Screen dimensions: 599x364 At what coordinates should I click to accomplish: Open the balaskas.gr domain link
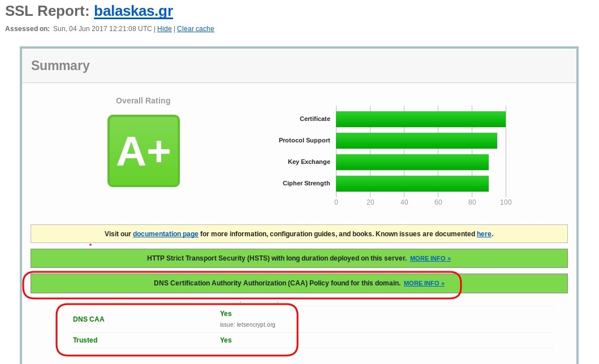tap(133, 11)
